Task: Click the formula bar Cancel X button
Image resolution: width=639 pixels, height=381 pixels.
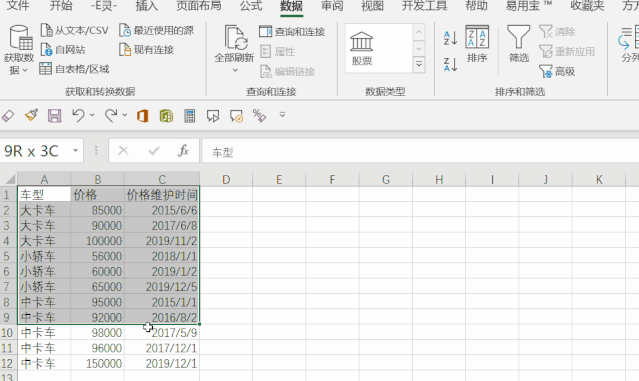Action: [123, 151]
